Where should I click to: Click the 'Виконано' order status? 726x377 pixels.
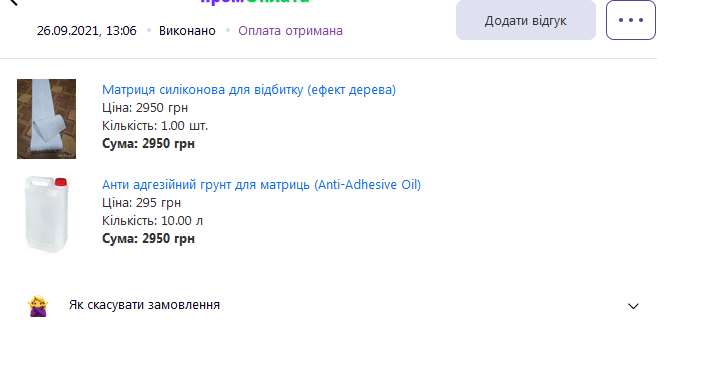pos(187,31)
